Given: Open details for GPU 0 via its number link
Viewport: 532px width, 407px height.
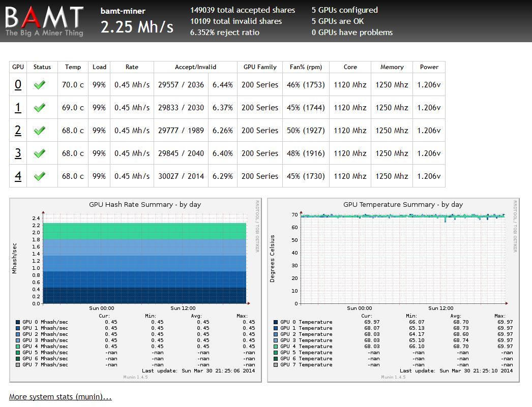Looking at the screenshot, I should pos(17,84).
